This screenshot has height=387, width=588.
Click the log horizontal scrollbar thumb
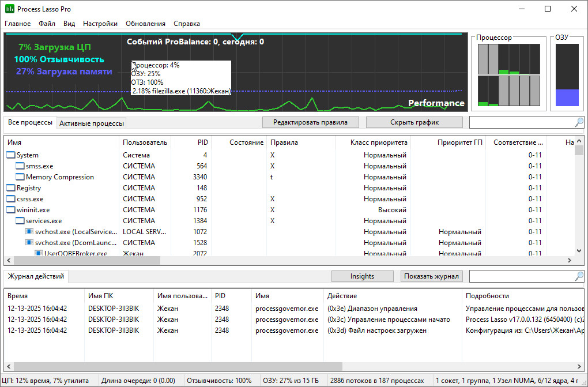click(x=178, y=366)
